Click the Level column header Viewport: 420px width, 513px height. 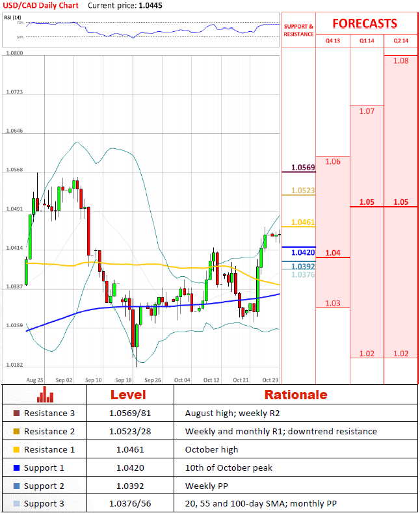pos(128,395)
